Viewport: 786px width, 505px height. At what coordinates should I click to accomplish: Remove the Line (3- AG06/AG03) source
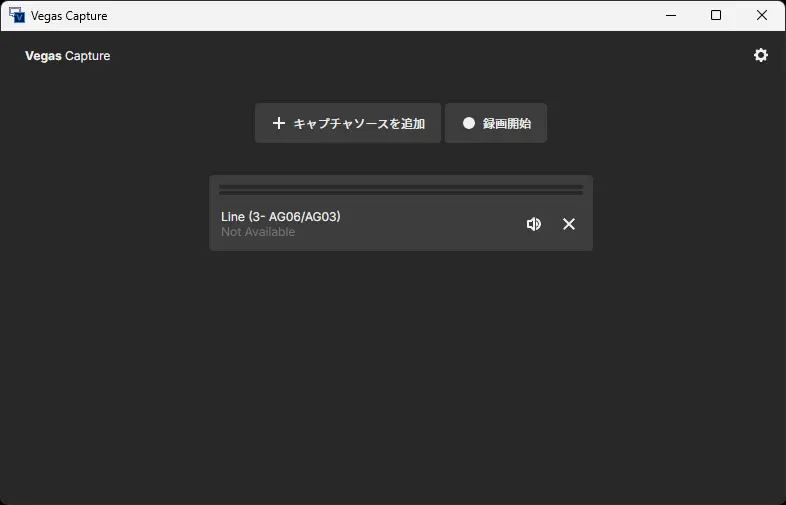point(568,224)
